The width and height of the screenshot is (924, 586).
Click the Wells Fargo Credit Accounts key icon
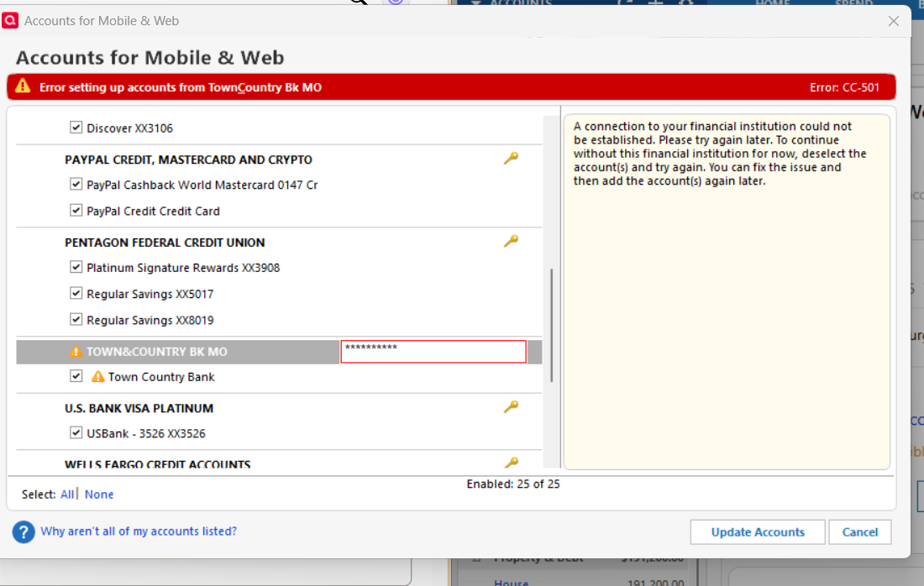click(511, 463)
